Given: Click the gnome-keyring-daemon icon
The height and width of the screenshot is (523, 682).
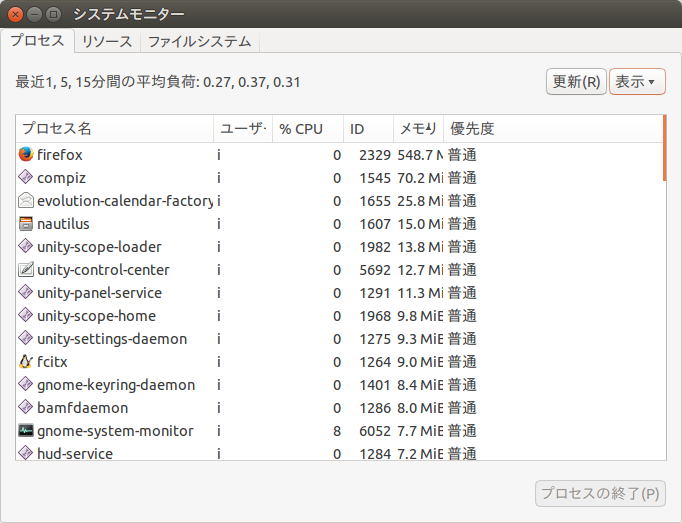Looking at the screenshot, I should [x=26, y=385].
